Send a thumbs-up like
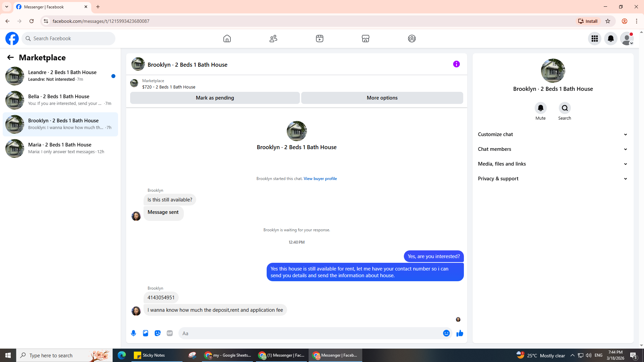Screen dimensions: 644x362 pos(460,333)
